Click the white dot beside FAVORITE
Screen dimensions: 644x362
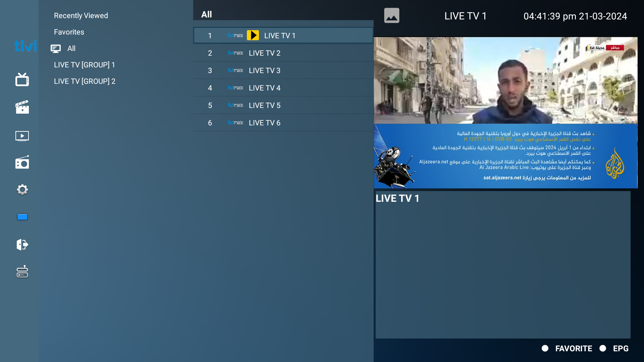(x=545, y=348)
